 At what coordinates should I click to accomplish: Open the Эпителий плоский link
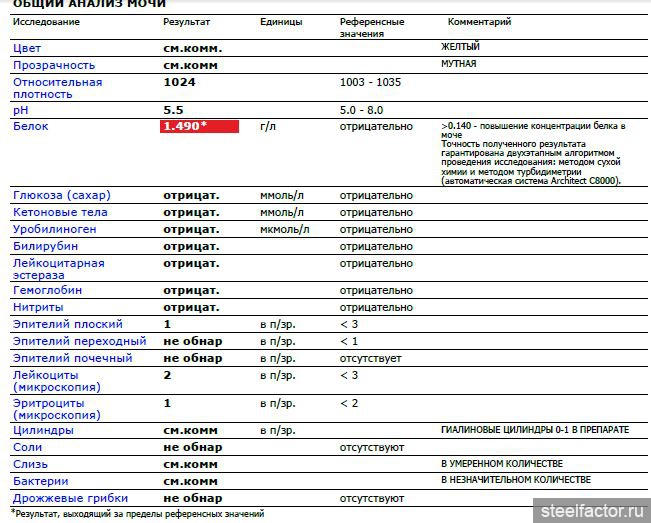tap(68, 324)
